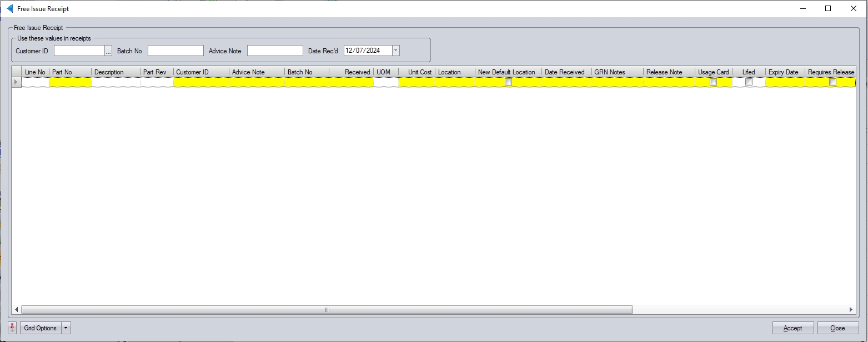Click the Received column header
Viewport: 868px width, 342px height.
coord(351,72)
